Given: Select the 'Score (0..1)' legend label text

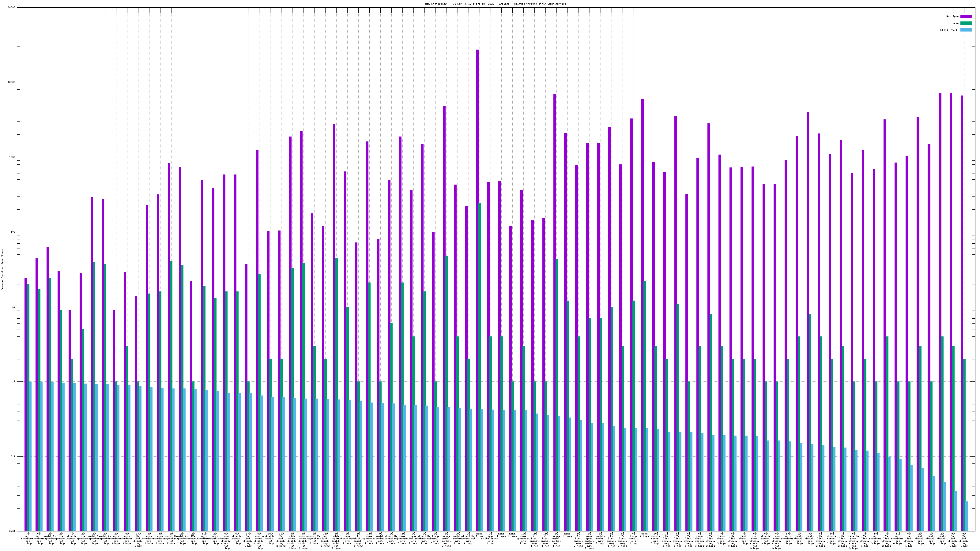Looking at the screenshot, I should [949, 30].
